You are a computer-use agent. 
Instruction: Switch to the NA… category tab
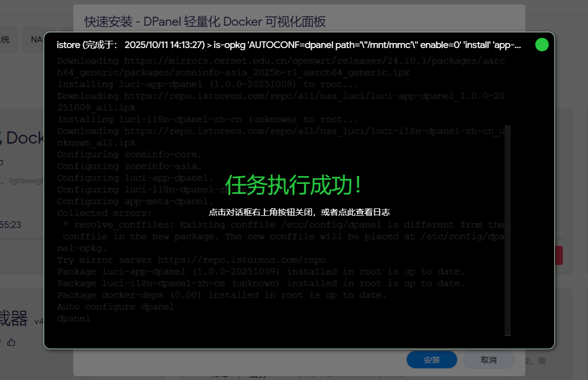(36, 40)
